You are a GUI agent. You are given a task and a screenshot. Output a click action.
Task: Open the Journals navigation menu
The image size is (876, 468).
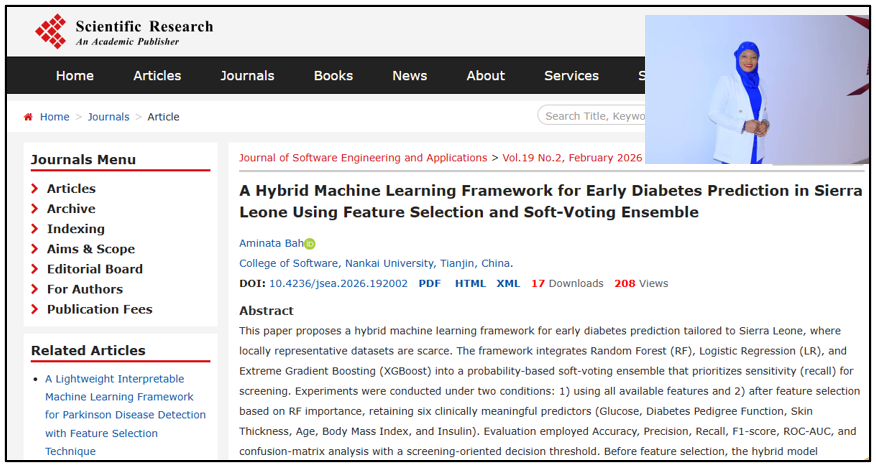click(x=247, y=76)
